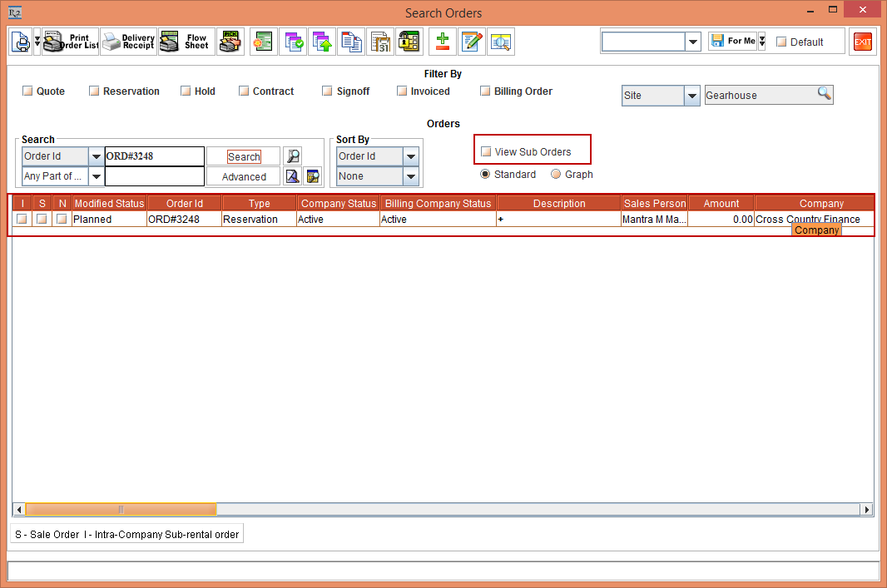This screenshot has height=588, width=887.
Task: Click the pencil edit order icon
Action: tap(472, 42)
